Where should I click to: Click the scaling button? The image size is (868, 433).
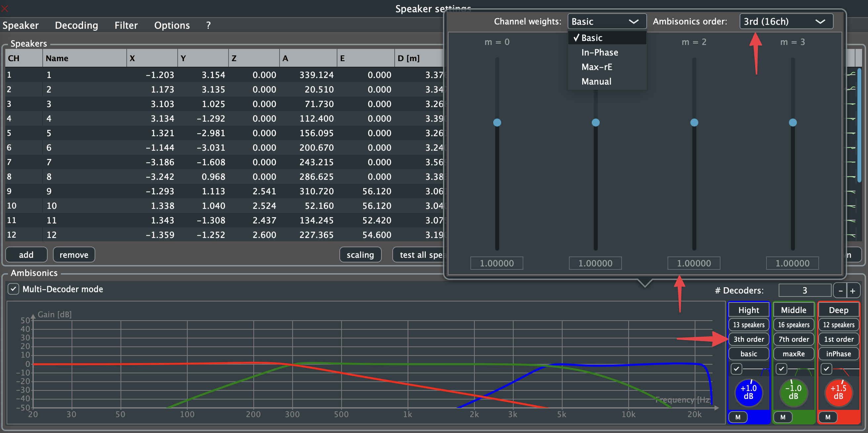click(360, 255)
